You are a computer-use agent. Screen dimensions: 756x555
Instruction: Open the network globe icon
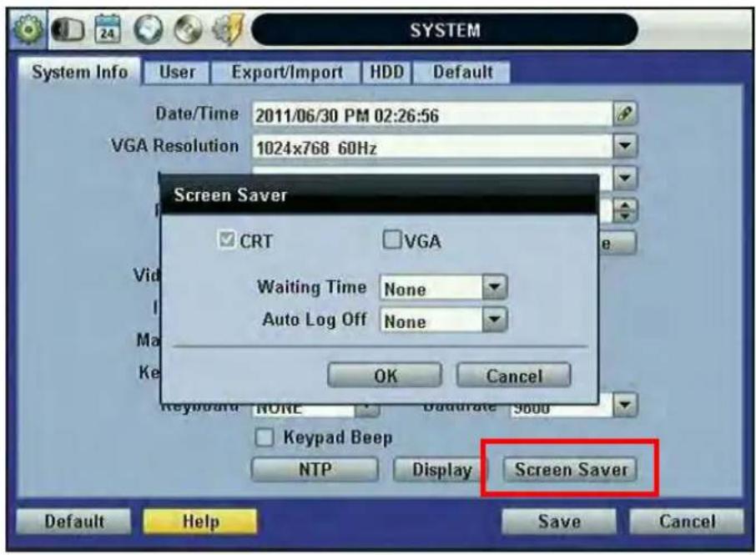[x=148, y=30]
